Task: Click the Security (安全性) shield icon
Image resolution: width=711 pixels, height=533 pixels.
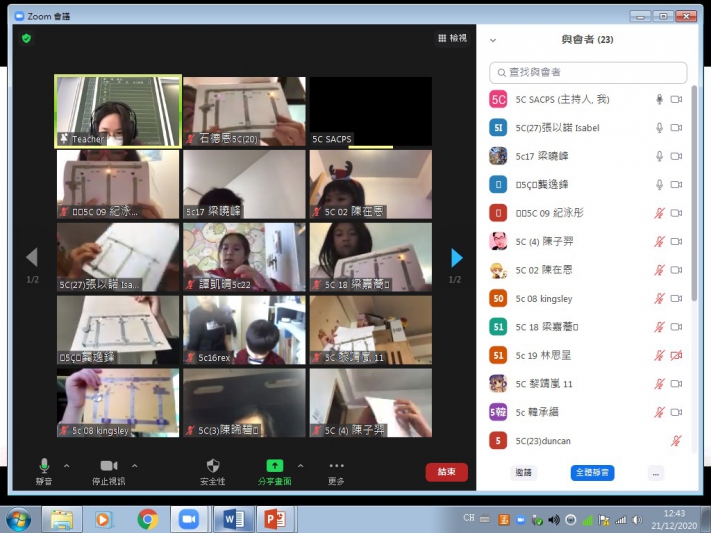Action: 214,466
